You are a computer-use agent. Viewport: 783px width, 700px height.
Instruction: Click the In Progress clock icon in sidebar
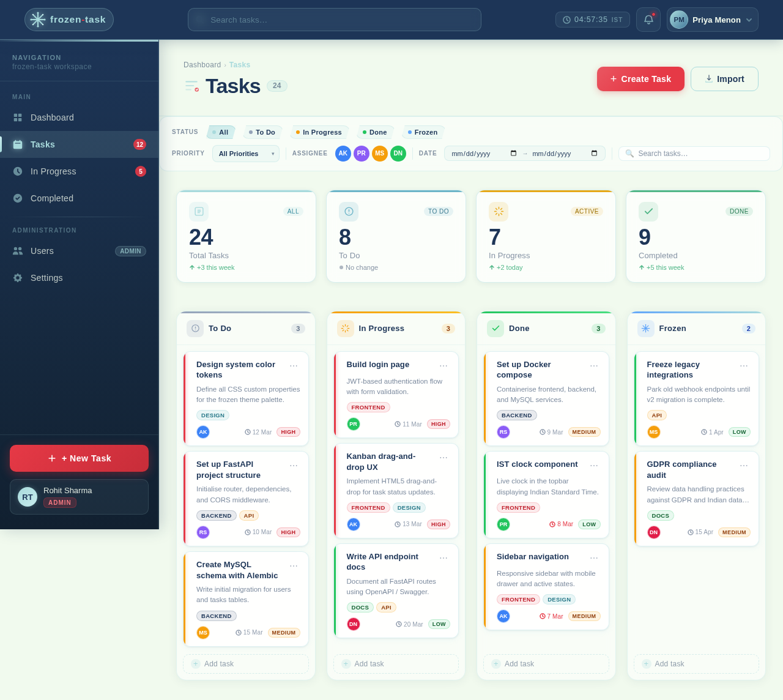17,171
